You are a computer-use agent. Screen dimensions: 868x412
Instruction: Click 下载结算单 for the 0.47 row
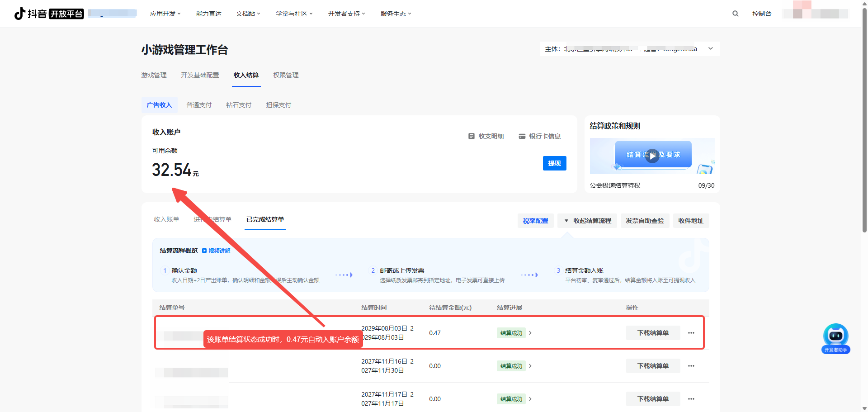click(653, 333)
